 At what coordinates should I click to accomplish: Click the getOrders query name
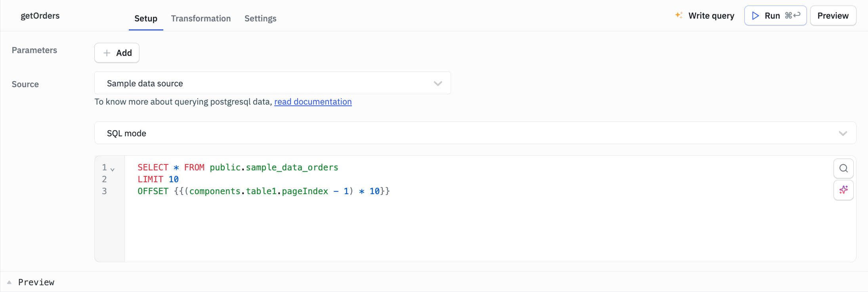coord(40,16)
